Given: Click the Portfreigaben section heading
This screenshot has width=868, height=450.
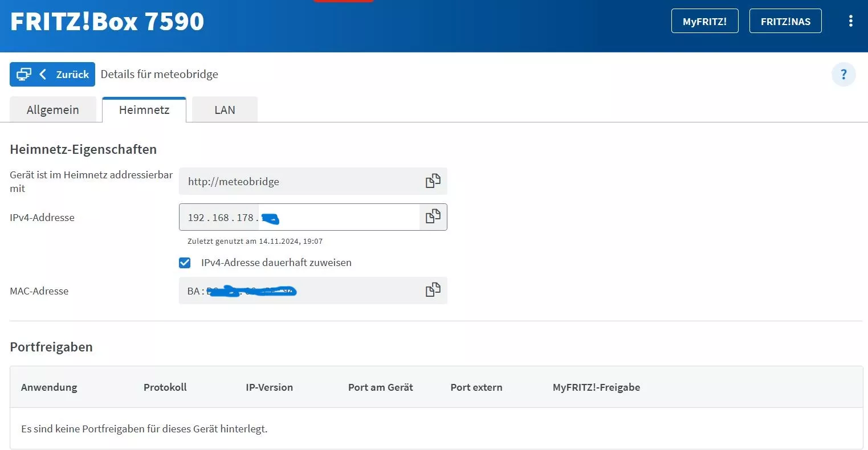Looking at the screenshot, I should point(51,347).
